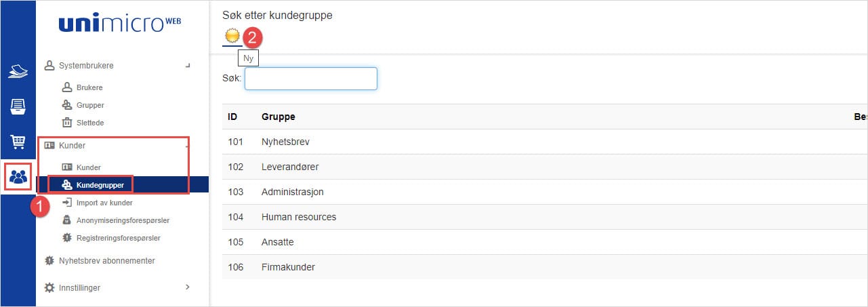This screenshot has width=868, height=307.
Task: Click the gear icon beside Innstillinger
Action: 49,287
